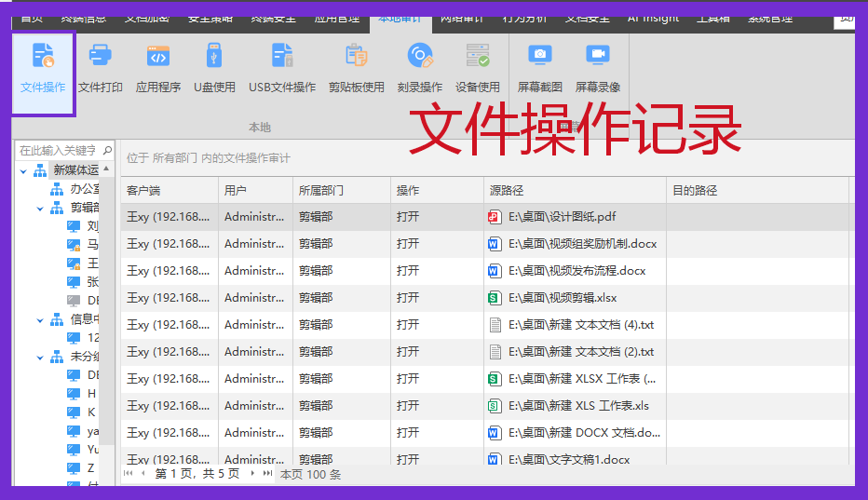Select computer Yu in the tree
The image size is (868, 500).
pos(83,449)
